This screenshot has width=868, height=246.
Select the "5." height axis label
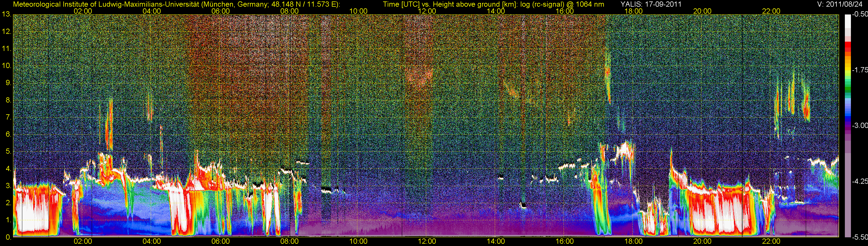click(8, 151)
